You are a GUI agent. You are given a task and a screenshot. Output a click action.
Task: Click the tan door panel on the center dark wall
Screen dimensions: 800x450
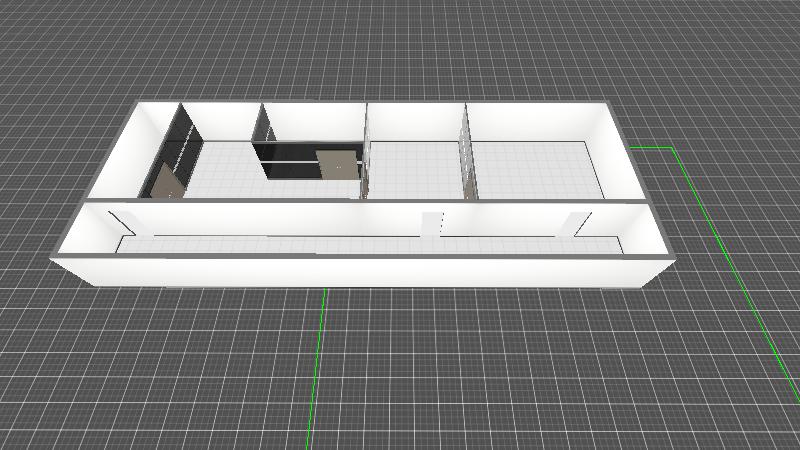(337, 163)
